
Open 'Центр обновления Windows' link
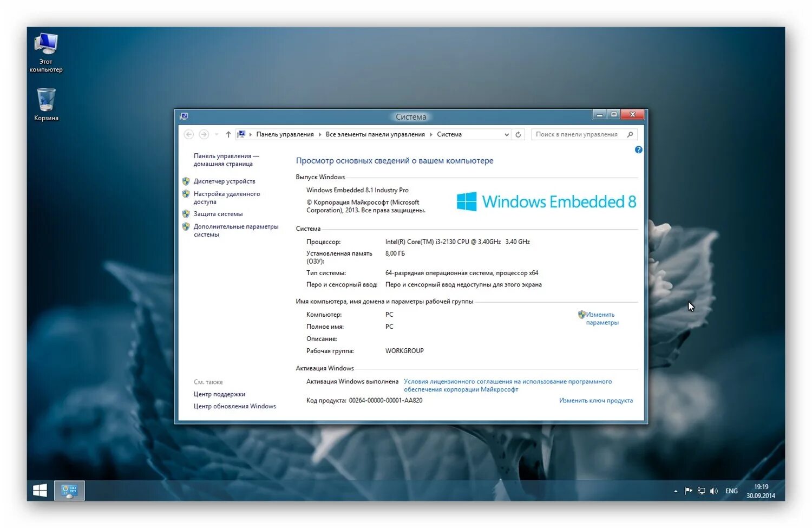235,406
